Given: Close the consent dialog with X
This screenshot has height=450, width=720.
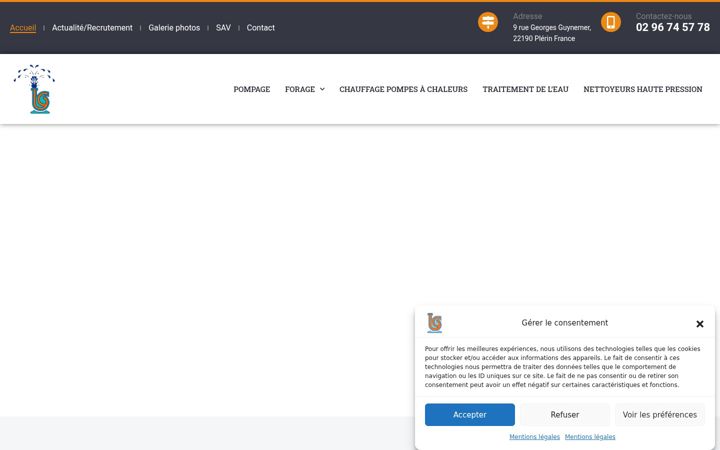Looking at the screenshot, I should [700, 324].
